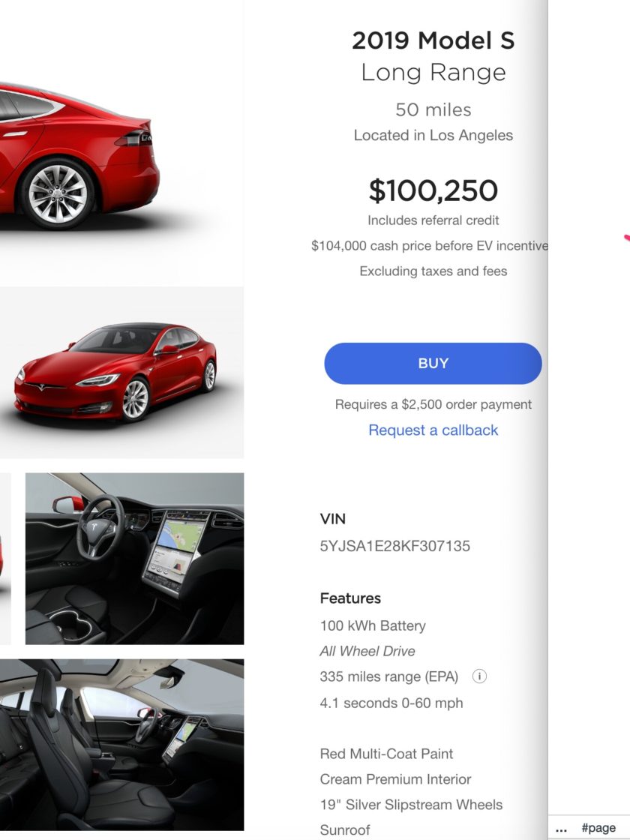Click the range info icon next to EPA
The height and width of the screenshot is (840, 630).
coord(479,676)
